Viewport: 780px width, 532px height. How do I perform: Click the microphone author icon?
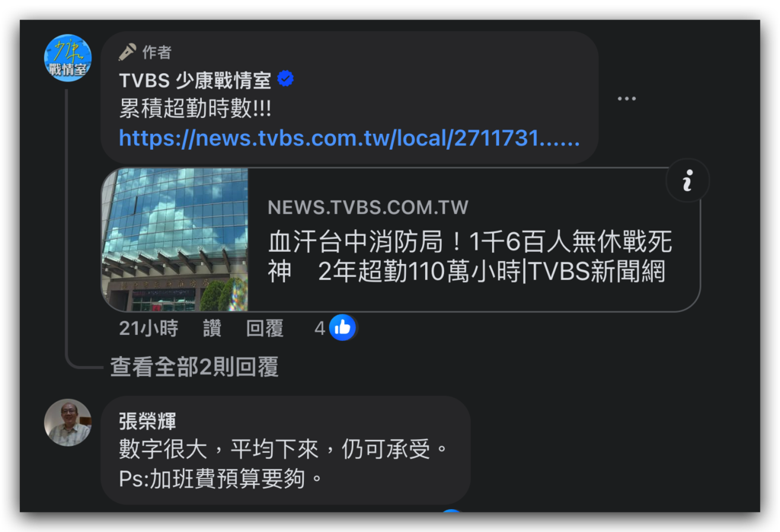pyautogui.click(x=127, y=52)
